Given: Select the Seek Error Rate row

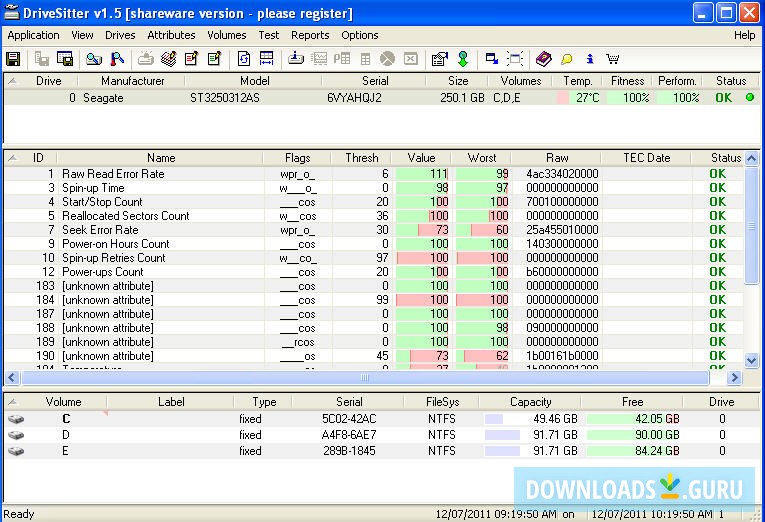Looking at the screenshot, I should pos(374,230).
